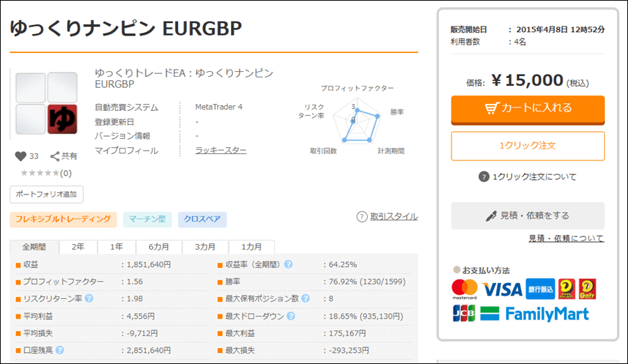Open the ラッキースター profile link
This screenshot has width=628, height=364.
click(x=220, y=151)
